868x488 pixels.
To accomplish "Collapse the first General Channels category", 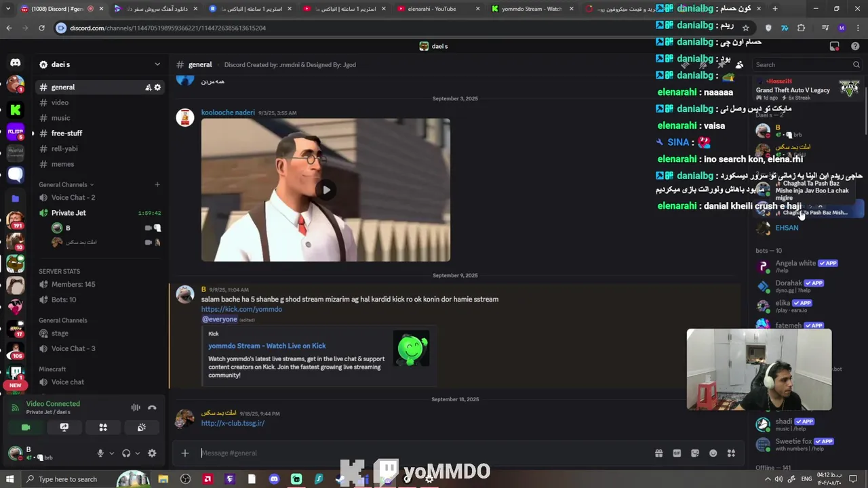I will click(66, 184).
